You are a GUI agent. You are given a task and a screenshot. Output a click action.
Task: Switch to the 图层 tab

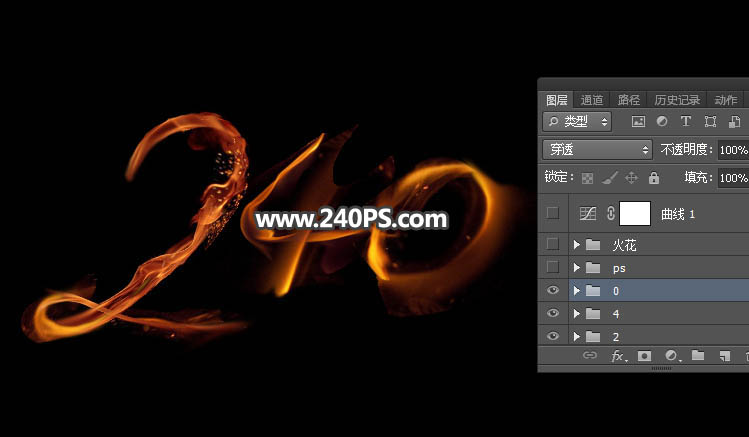556,100
